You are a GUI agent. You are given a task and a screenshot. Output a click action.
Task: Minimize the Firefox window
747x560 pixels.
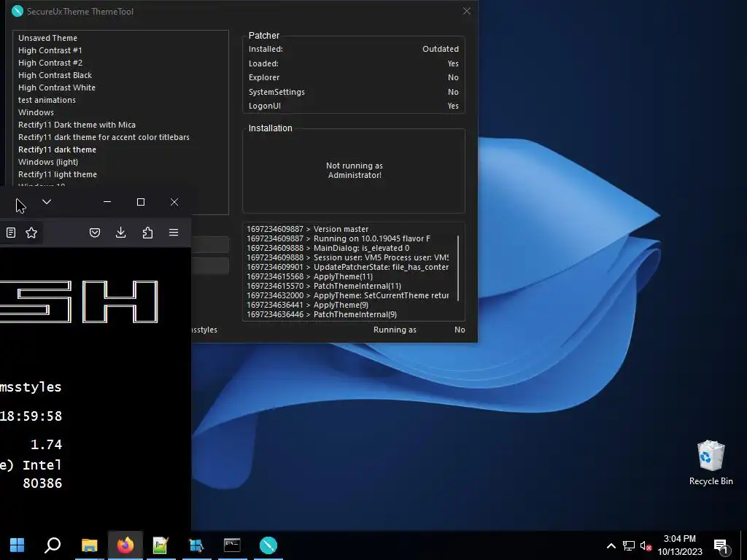point(107,202)
